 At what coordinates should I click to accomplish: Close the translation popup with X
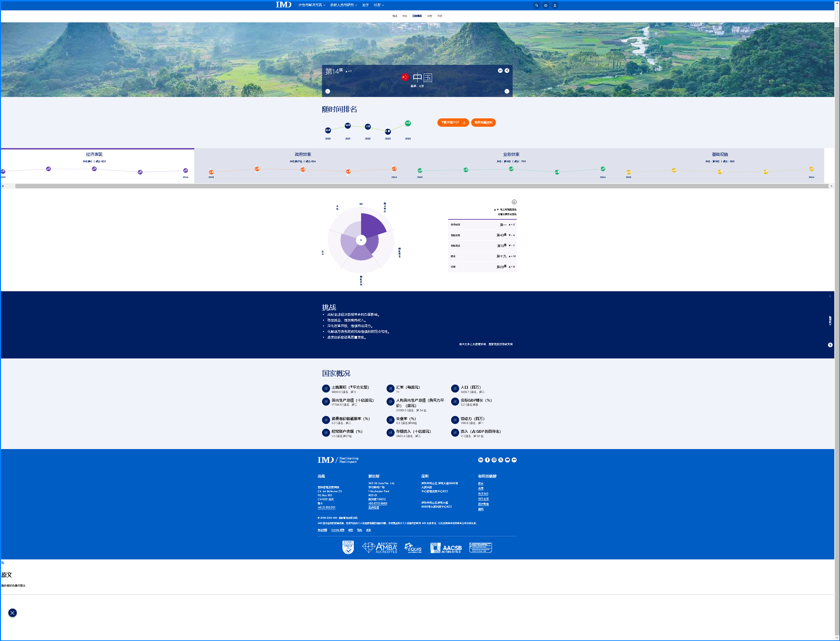pos(13,613)
